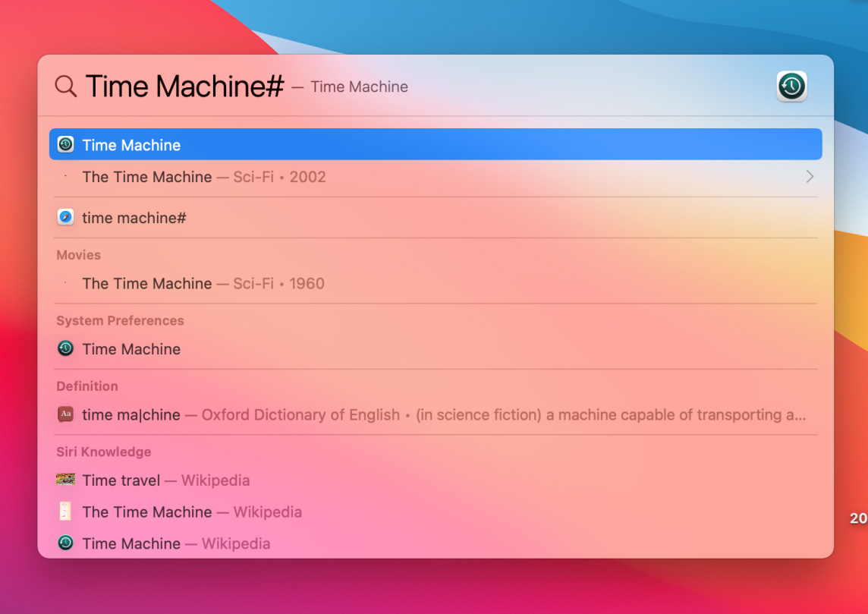Click the Dictionary icon in Definition section
This screenshot has width=868, height=614.
(x=66, y=414)
